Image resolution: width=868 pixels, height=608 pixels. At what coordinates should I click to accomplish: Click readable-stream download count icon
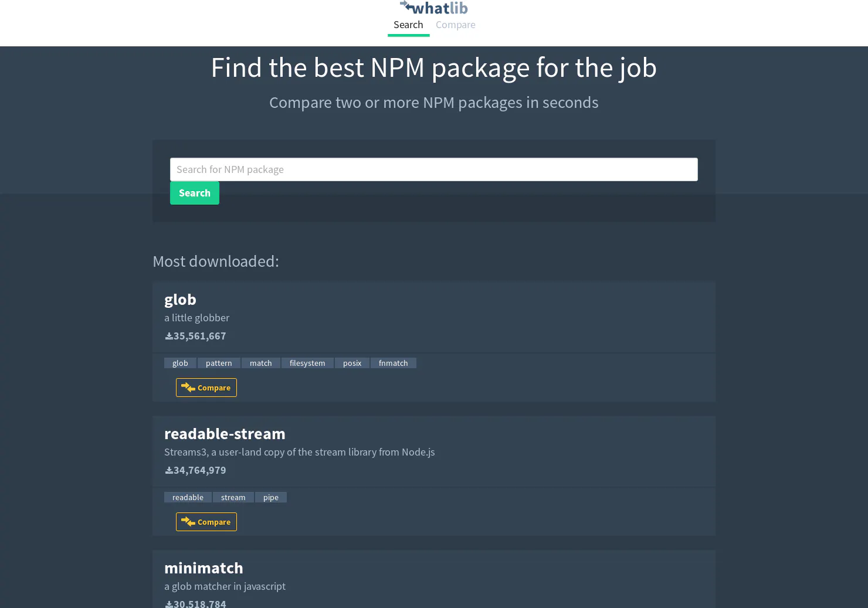click(169, 471)
